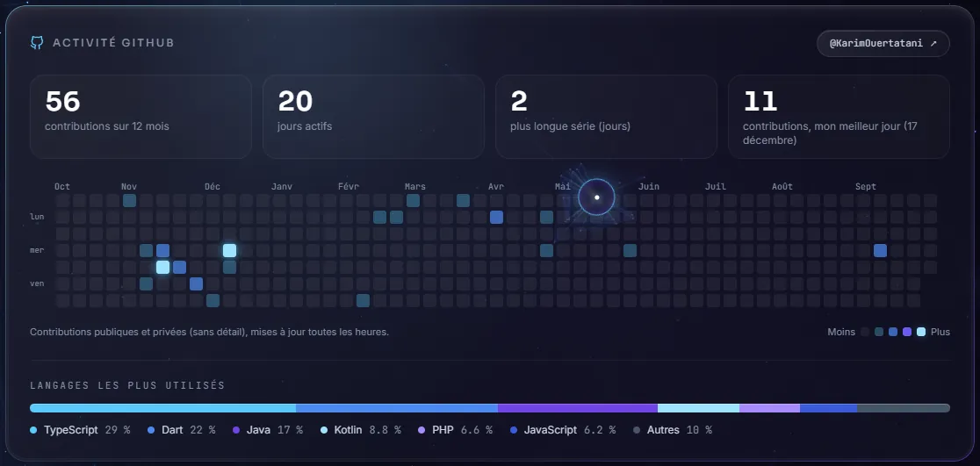Click the brightest cell in the mer row under Déc
This screenshot has width=980, height=466.
229,250
